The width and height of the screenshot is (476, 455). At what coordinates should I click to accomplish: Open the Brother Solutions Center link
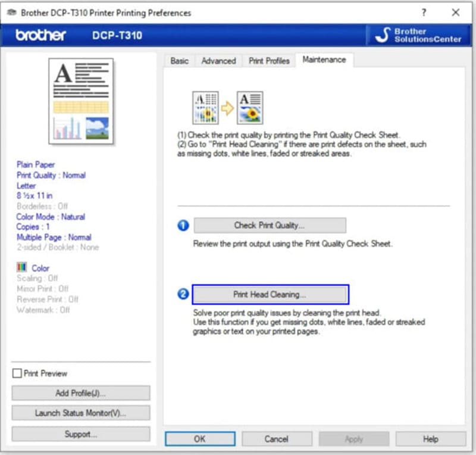tap(418, 35)
